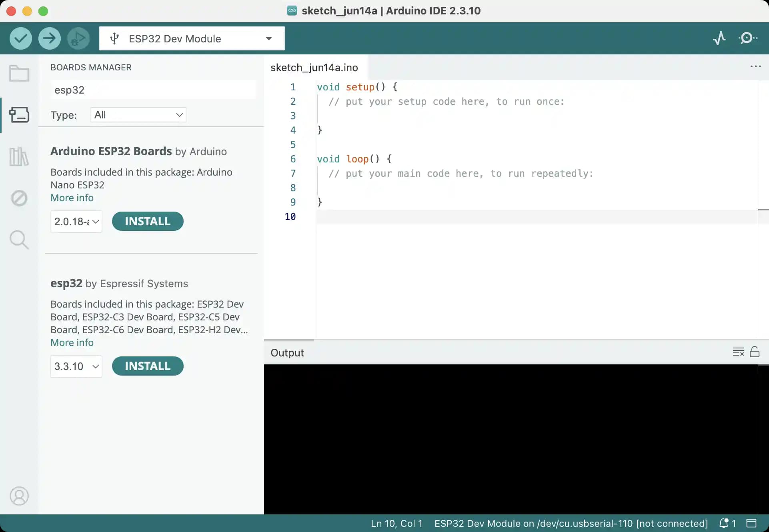Image resolution: width=769 pixels, height=532 pixels.
Task: Toggle the bottom panel from status bar
Action: 751,523
